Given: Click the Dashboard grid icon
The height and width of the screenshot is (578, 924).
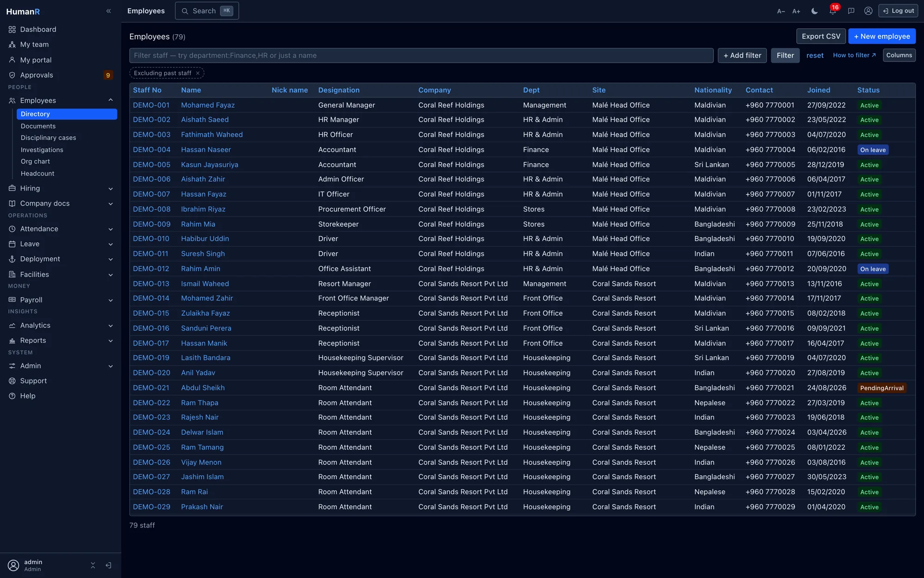Looking at the screenshot, I should click(x=12, y=30).
